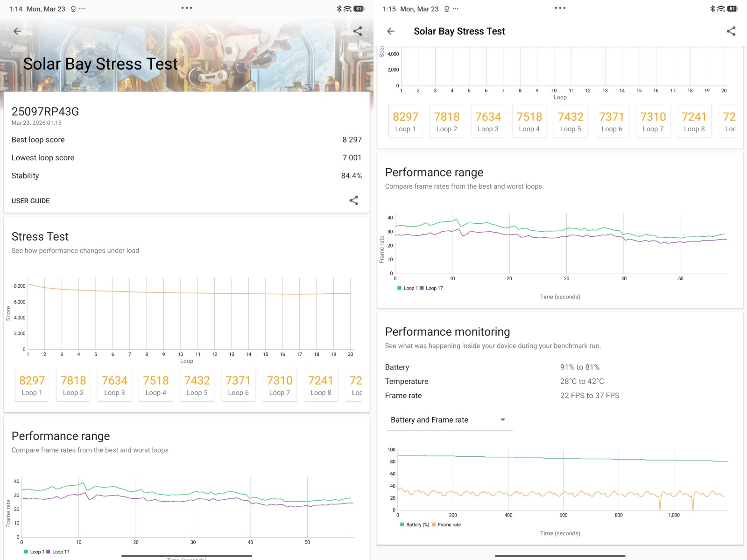
Task: Select Loop 1 score card in left pane
Action: [x=32, y=385]
